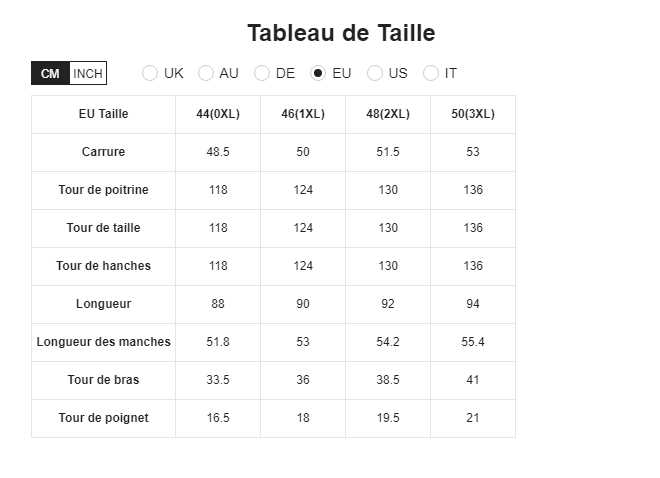The image size is (660, 478).
Task: Select the DE size radio button
Action: coord(262,73)
